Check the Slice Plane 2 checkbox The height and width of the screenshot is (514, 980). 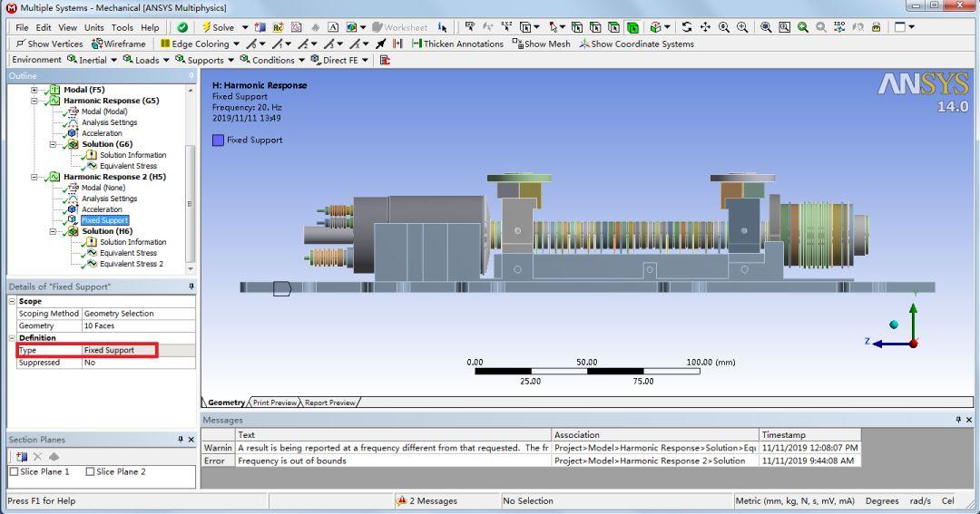coord(90,471)
